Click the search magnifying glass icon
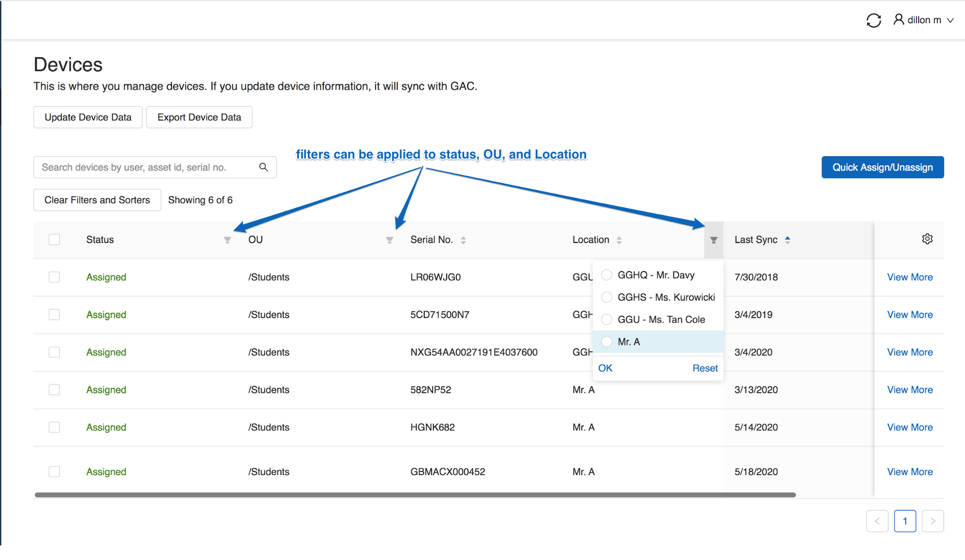This screenshot has height=560, width=965. click(264, 167)
